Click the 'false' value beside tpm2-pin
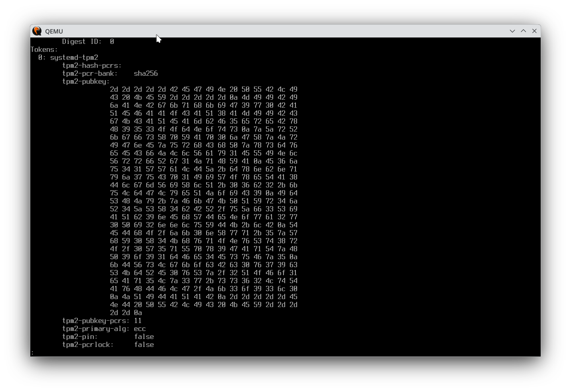 coord(144,337)
